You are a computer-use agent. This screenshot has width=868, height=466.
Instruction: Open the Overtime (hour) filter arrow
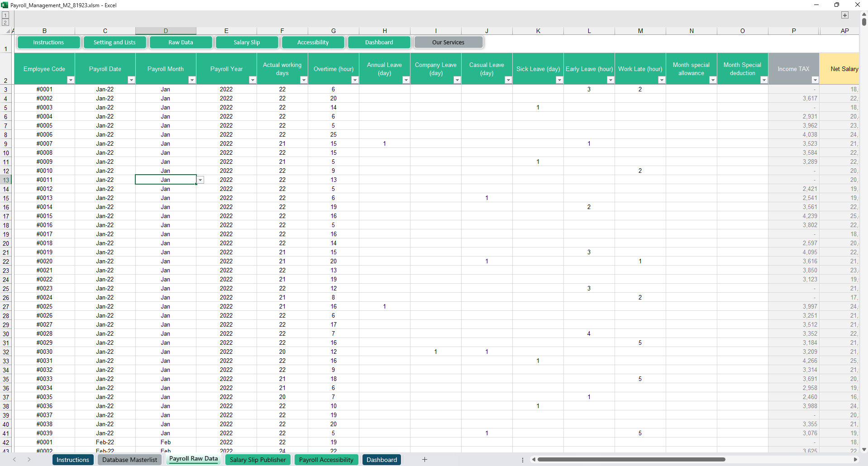(355, 80)
